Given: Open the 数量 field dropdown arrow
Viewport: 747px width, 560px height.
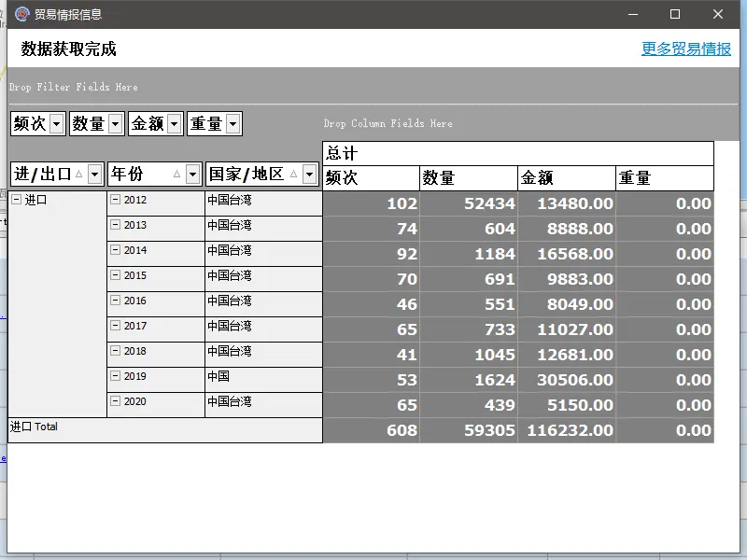Looking at the screenshot, I should point(115,124).
